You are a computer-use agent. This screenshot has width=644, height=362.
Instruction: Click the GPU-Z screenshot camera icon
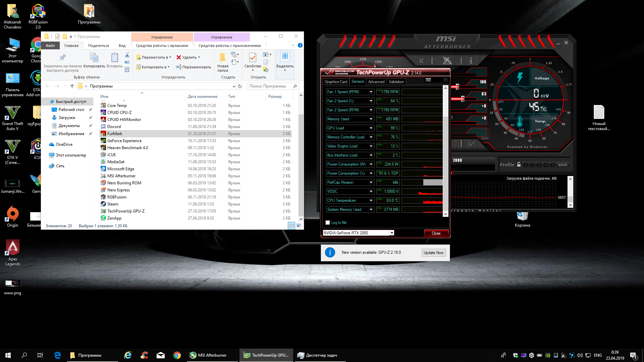tap(428, 80)
